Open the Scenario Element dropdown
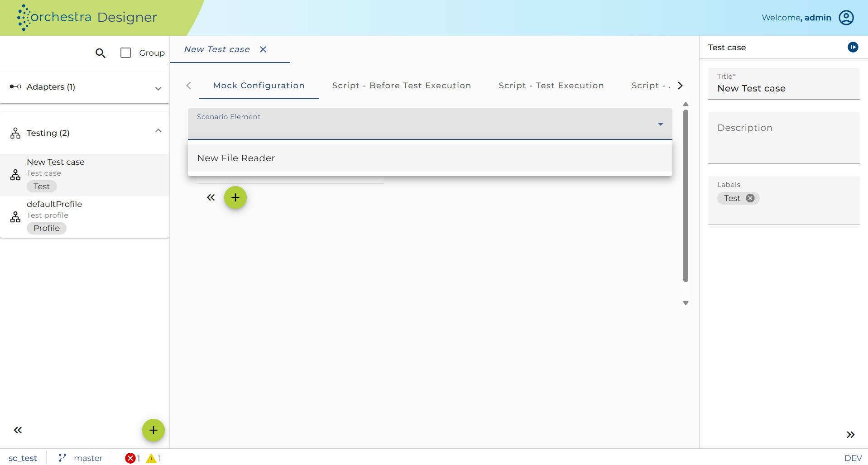The width and height of the screenshot is (868, 465). 430,124
